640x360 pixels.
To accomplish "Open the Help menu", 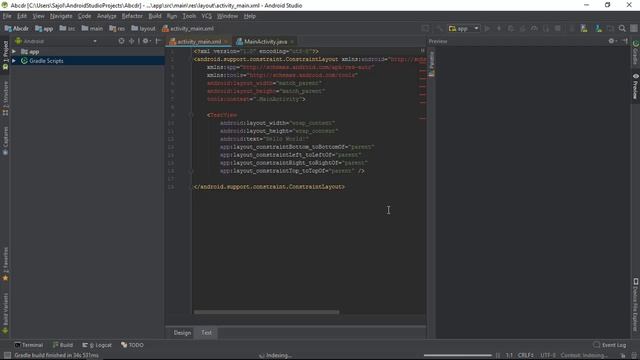I will pyautogui.click(x=249, y=16).
